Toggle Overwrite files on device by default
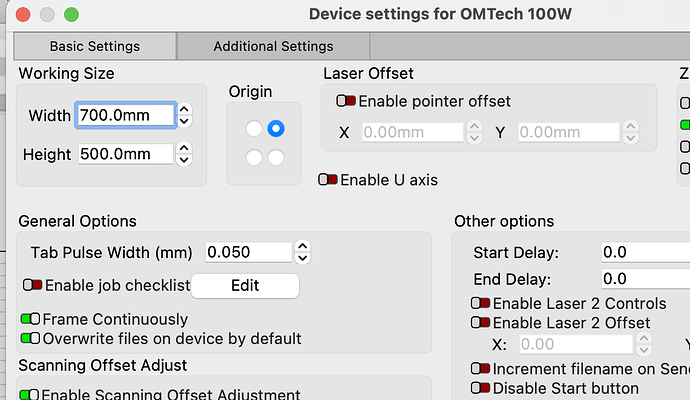The width and height of the screenshot is (690, 400). [x=30, y=338]
